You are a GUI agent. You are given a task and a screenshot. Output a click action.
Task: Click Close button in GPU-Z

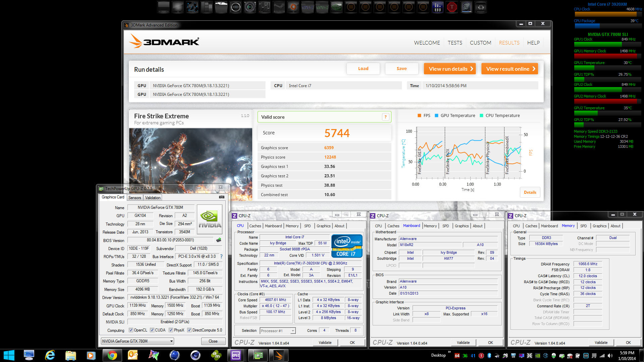(x=213, y=341)
